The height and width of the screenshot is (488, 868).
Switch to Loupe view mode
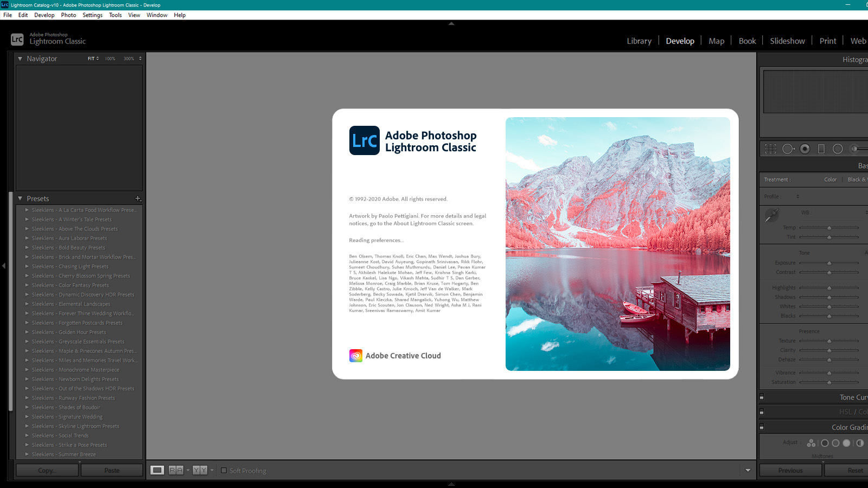point(157,470)
